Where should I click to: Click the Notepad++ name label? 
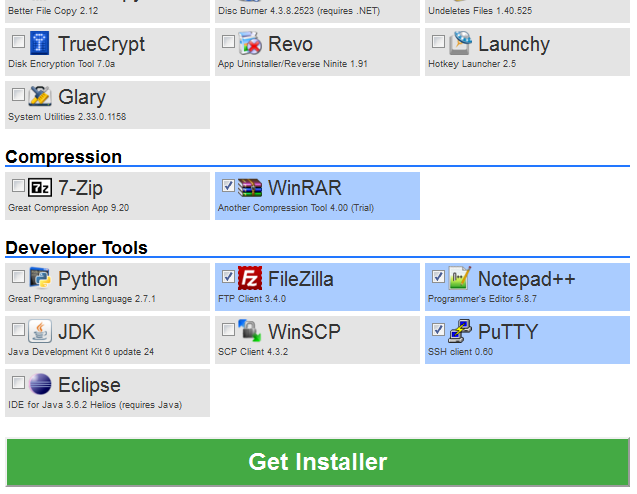[x=526, y=280]
